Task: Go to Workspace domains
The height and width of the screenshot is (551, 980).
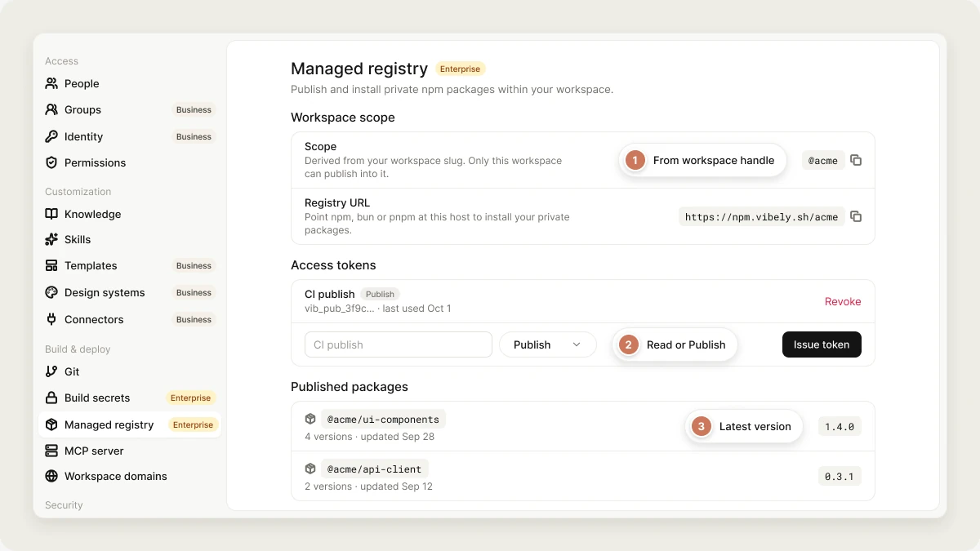Action: tap(129, 476)
